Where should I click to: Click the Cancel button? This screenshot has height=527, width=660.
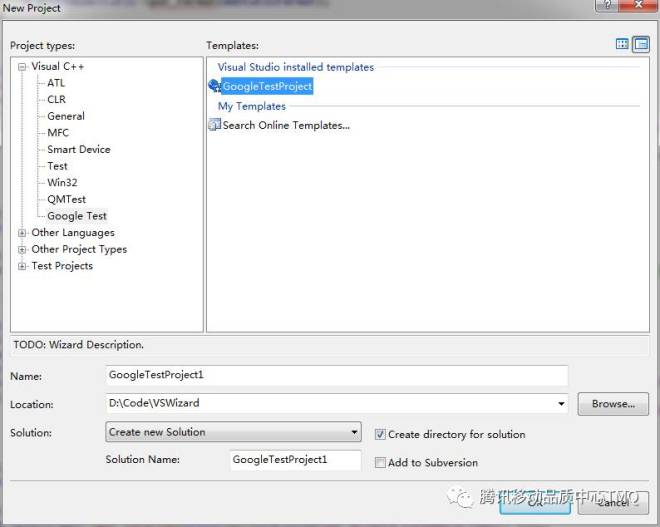[x=613, y=503]
